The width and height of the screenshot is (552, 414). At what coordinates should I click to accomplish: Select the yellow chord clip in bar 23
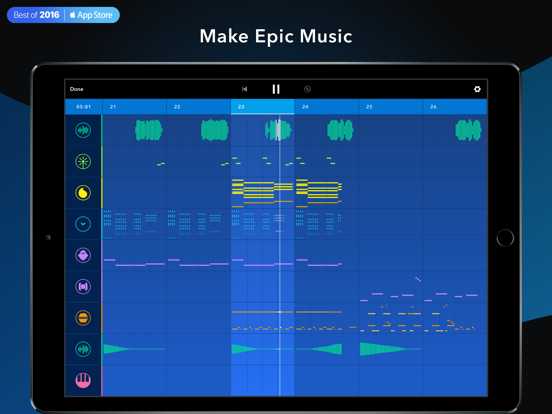262,193
